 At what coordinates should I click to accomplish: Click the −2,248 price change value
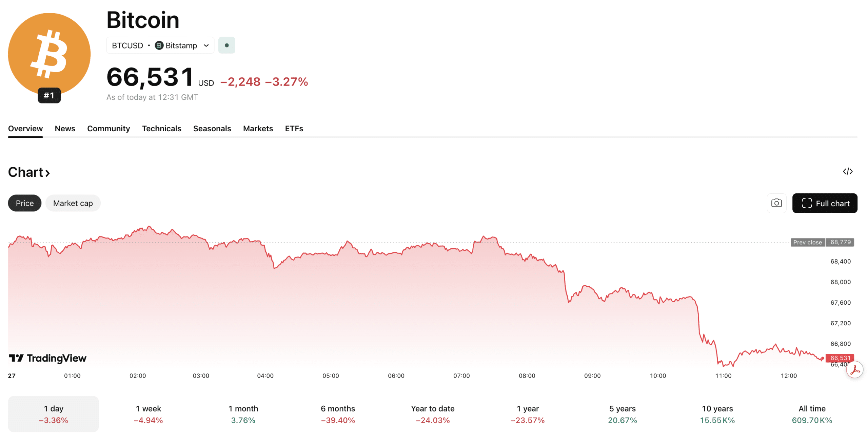[240, 81]
